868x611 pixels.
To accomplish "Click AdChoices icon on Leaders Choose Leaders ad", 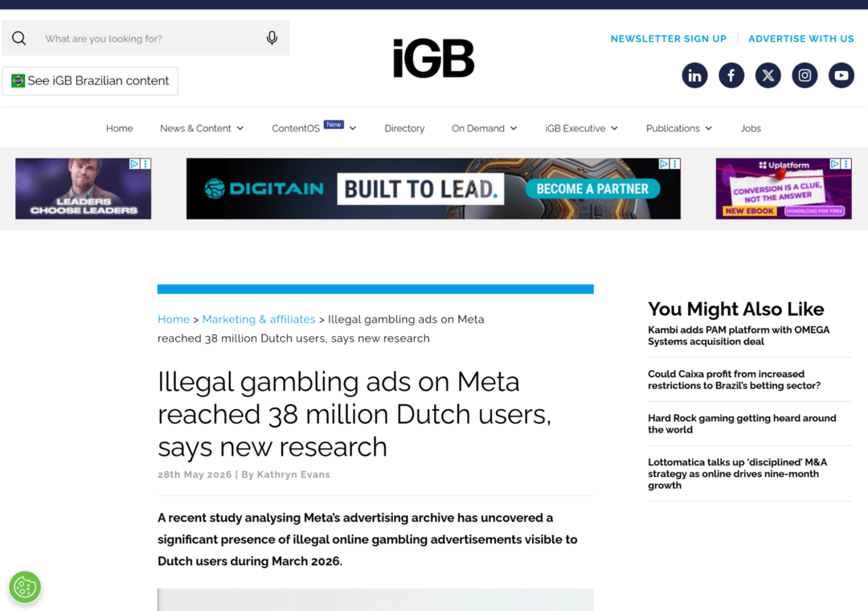I will [x=134, y=164].
